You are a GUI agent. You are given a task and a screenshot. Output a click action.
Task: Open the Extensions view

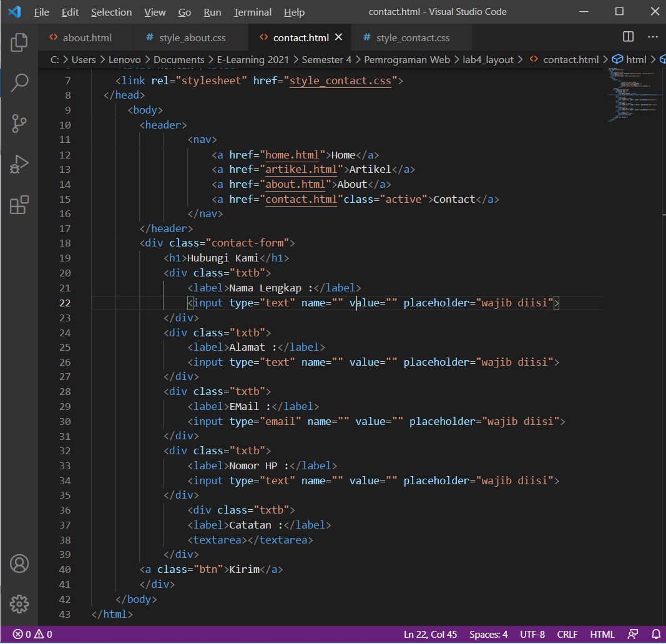pyautogui.click(x=19, y=205)
